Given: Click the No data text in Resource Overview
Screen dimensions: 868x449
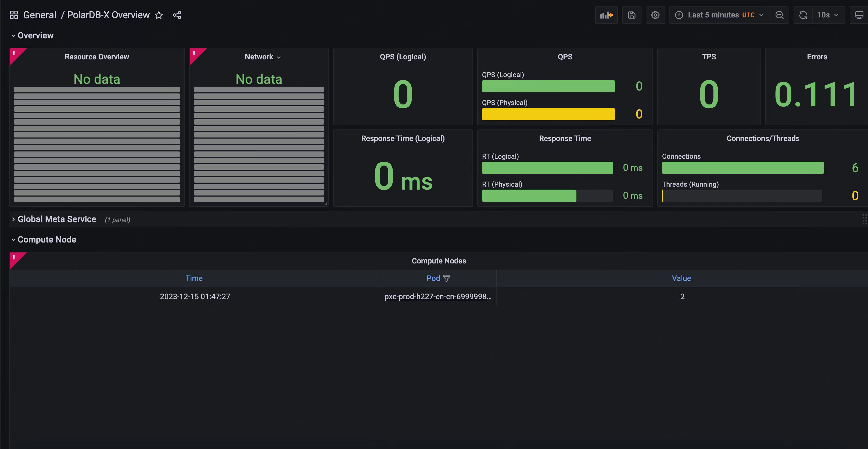Looking at the screenshot, I should tap(97, 79).
